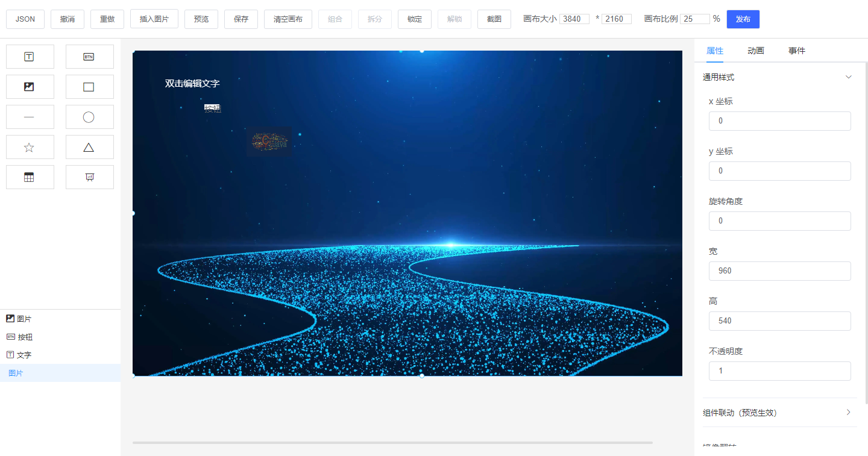The height and width of the screenshot is (456, 868).
Task: Select 双击编辑文字 text on canvas
Action: point(192,84)
